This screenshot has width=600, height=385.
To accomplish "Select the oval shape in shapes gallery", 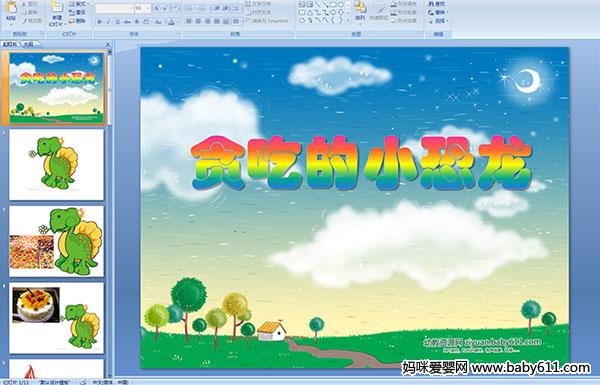I will pyautogui.click(x=340, y=5).
